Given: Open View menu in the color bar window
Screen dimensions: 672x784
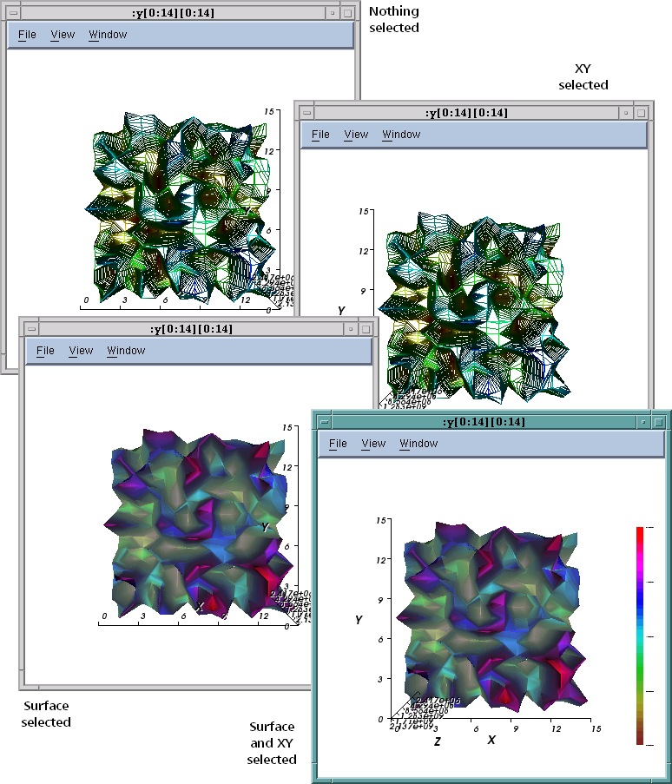Looking at the screenshot, I should pyautogui.click(x=373, y=444).
